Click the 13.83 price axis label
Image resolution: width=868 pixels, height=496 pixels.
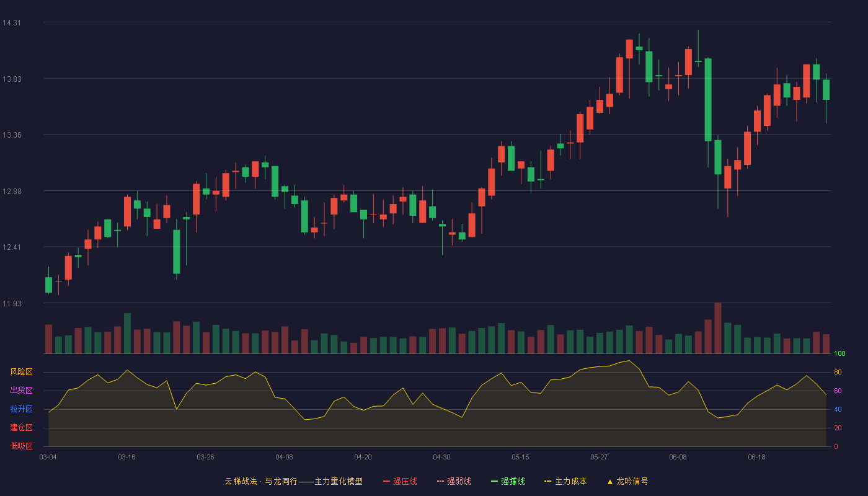[x=11, y=79]
